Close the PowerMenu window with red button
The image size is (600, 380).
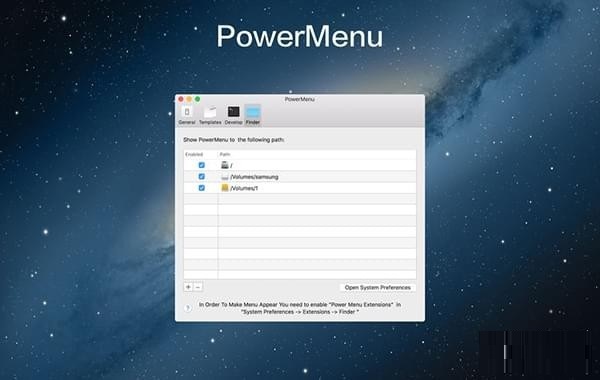click(x=181, y=99)
